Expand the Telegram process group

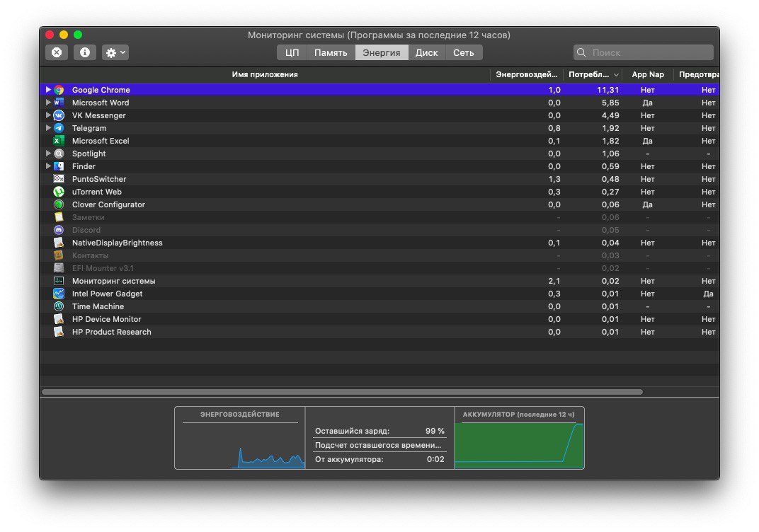(48, 127)
